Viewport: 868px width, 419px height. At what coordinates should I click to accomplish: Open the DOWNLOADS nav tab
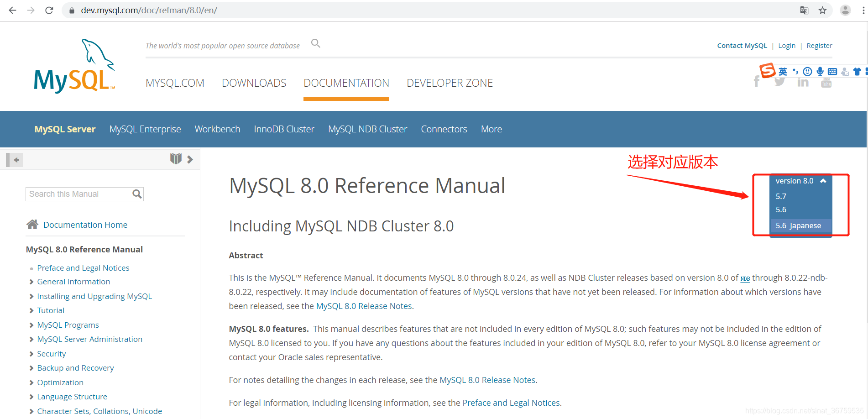(x=254, y=83)
